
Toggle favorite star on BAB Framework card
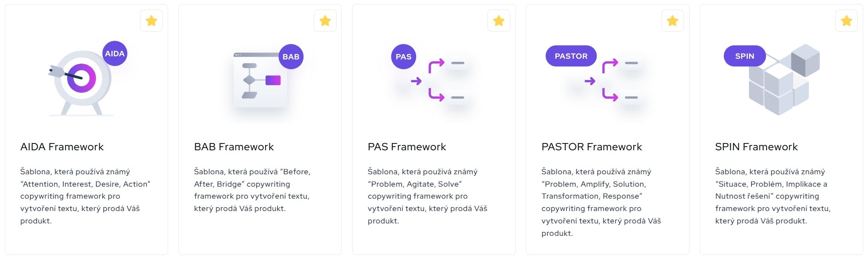pos(325,21)
